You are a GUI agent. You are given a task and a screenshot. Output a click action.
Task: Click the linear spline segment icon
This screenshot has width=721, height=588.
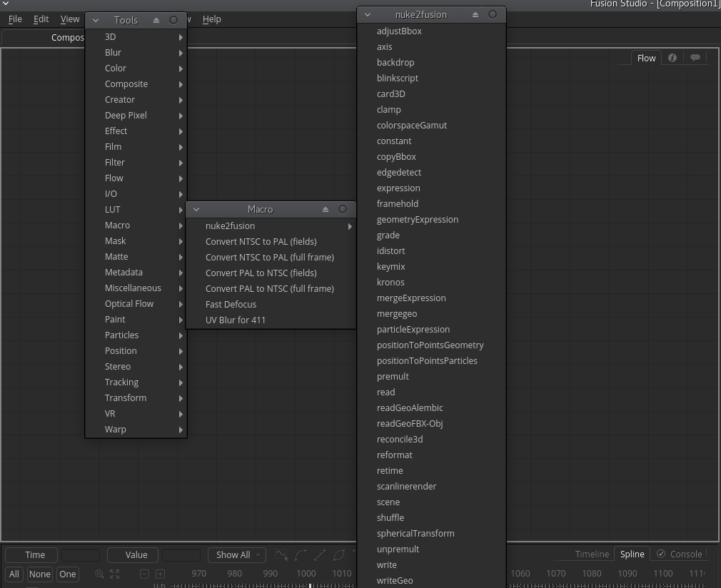coord(320,555)
